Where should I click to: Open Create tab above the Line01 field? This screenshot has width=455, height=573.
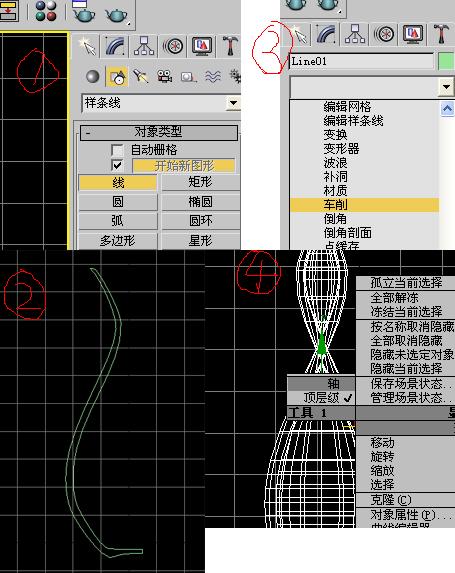pyautogui.click(x=300, y=35)
